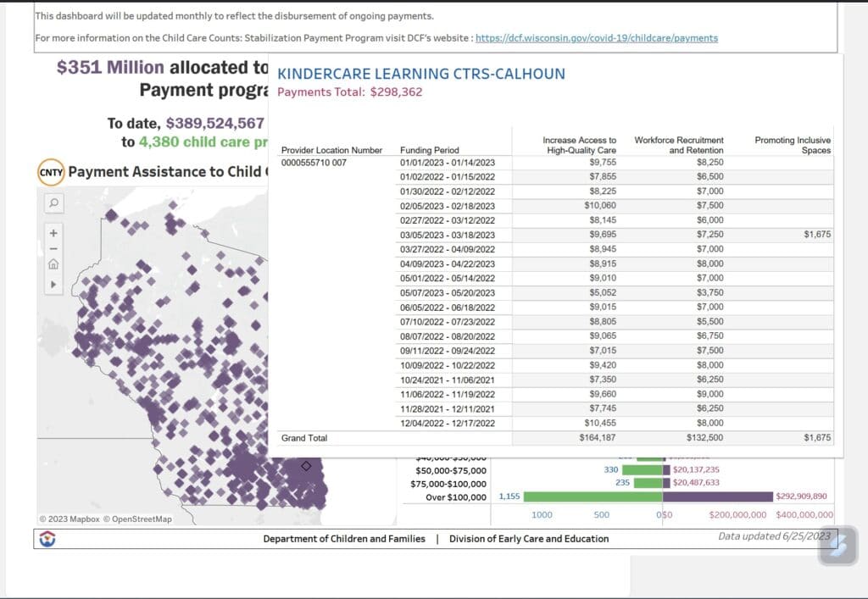Click the DCF logo icon in footer
The width and height of the screenshot is (868, 599).
pos(47,538)
